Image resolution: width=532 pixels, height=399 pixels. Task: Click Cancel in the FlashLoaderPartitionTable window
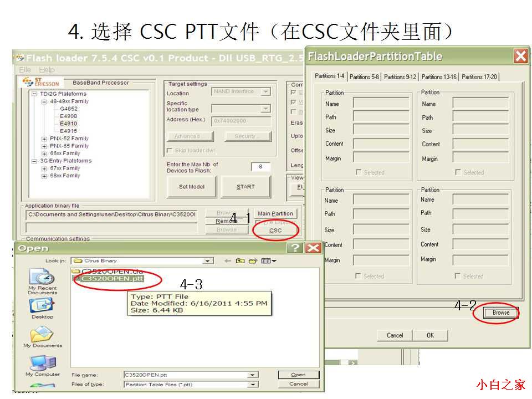(x=395, y=335)
